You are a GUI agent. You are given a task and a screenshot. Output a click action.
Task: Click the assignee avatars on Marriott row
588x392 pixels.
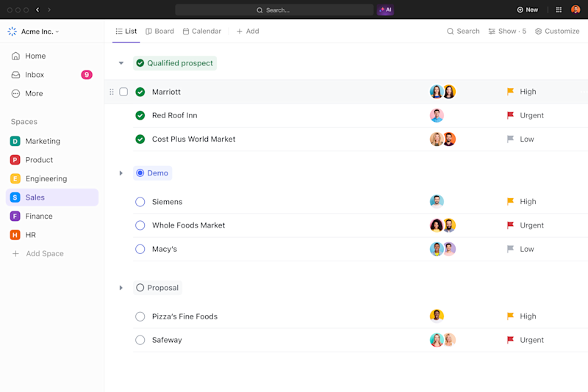(x=442, y=91)
